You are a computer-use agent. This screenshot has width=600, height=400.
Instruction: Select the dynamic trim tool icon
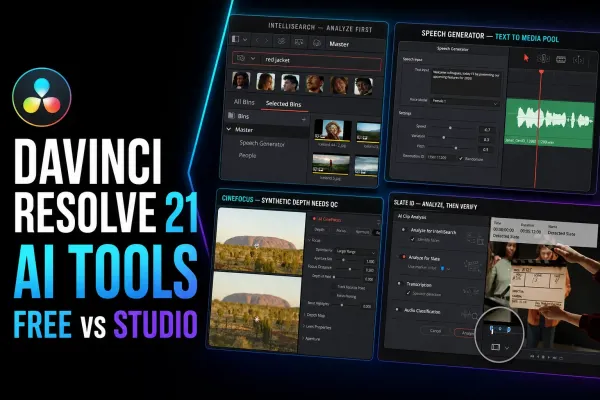(561, 59)
